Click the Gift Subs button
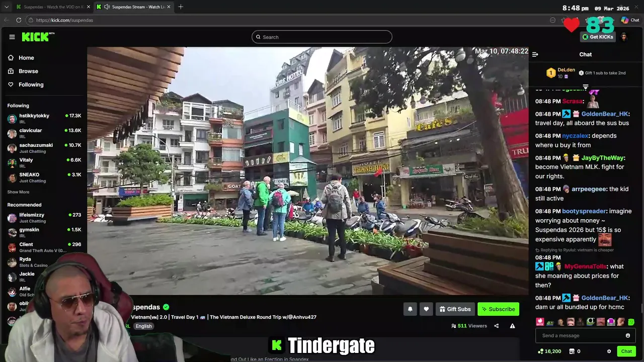This screenshot has height=362, width=644. pyautogui.click(x=455, y=309)
